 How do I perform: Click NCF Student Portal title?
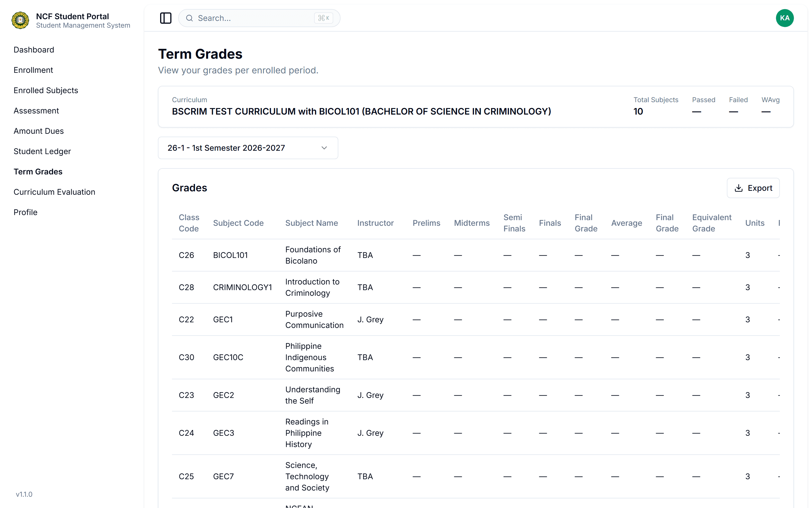(x=72, y=16)
